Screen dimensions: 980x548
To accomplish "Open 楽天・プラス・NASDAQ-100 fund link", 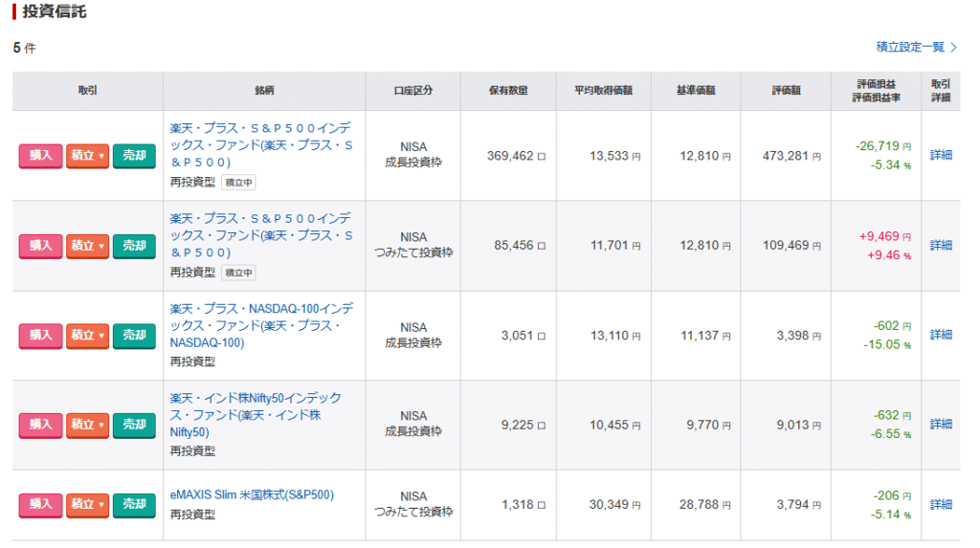I will click(261, 325).
